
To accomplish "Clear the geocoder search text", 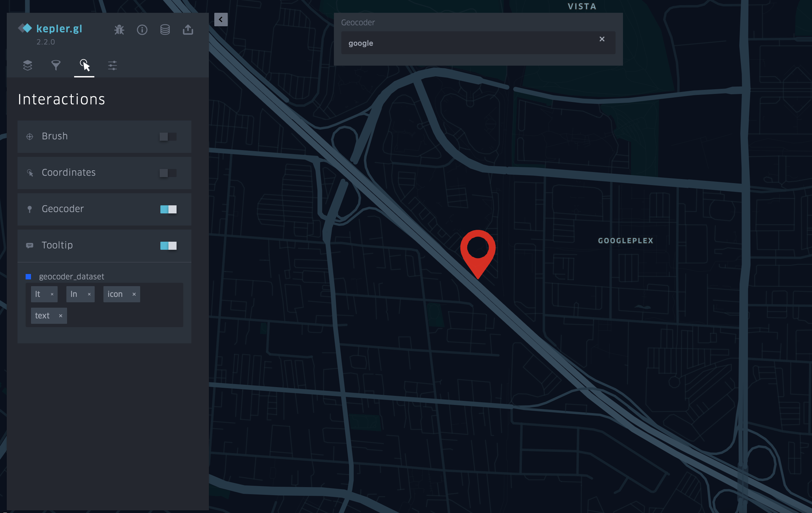I will [x=602, y=39].
